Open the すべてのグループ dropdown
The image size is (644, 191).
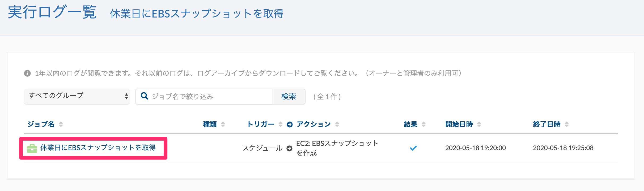(77, 96)
